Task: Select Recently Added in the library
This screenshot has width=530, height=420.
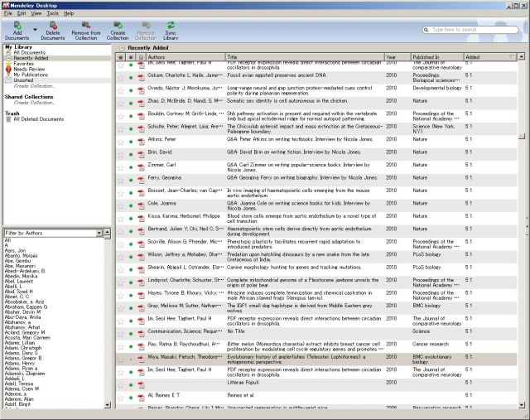Action: click(x=31, y=58)
